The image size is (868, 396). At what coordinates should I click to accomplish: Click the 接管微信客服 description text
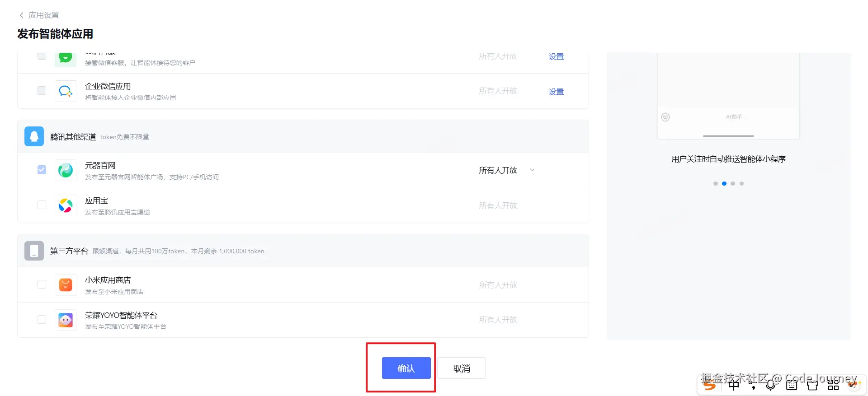[140, 63]
